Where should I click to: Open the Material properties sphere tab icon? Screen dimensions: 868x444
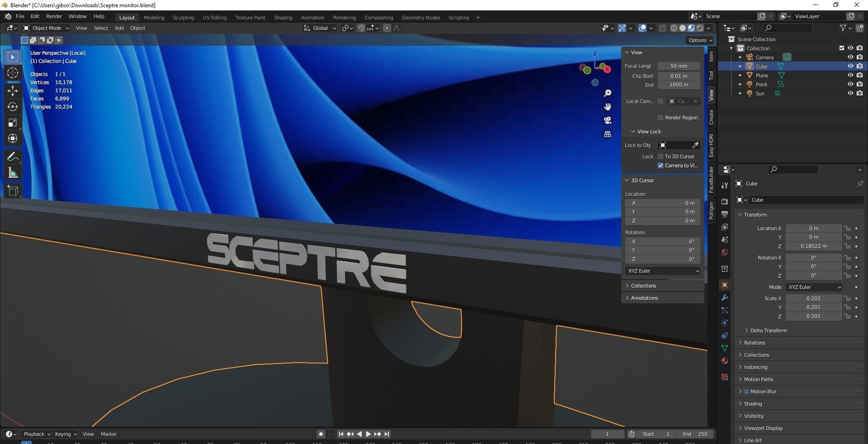coord(725,361)
